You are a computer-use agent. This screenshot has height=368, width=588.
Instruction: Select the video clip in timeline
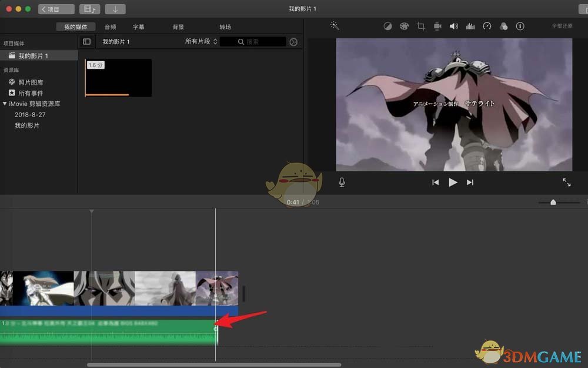[x=119, y=288]
